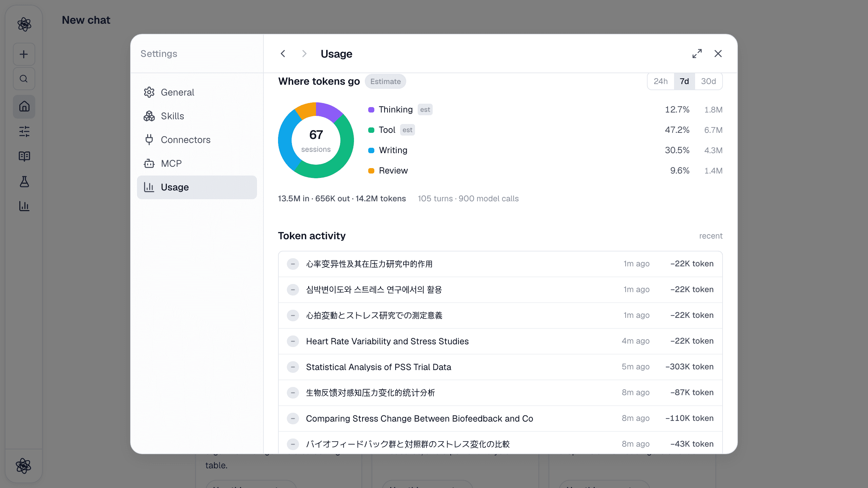Click the −43K token value

point(692,444)
